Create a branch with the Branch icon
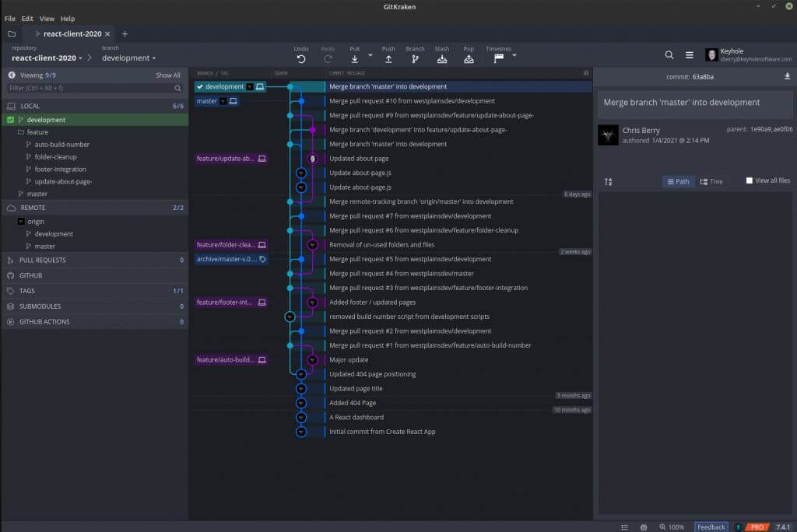Viewport: 797px width, 532px height. pyautogui.click(x=416, y=59)
